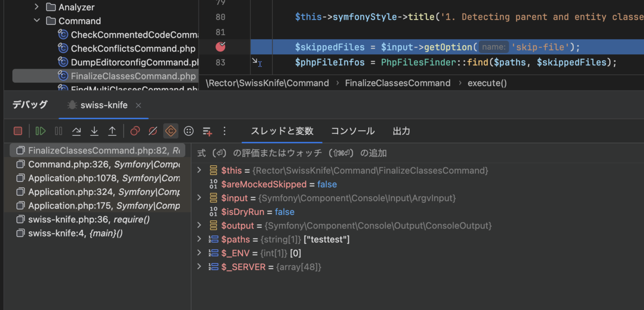The image size is (644, 310).
Task: Step over the current line
Action: pyautogui.click(x=76, y=131)
